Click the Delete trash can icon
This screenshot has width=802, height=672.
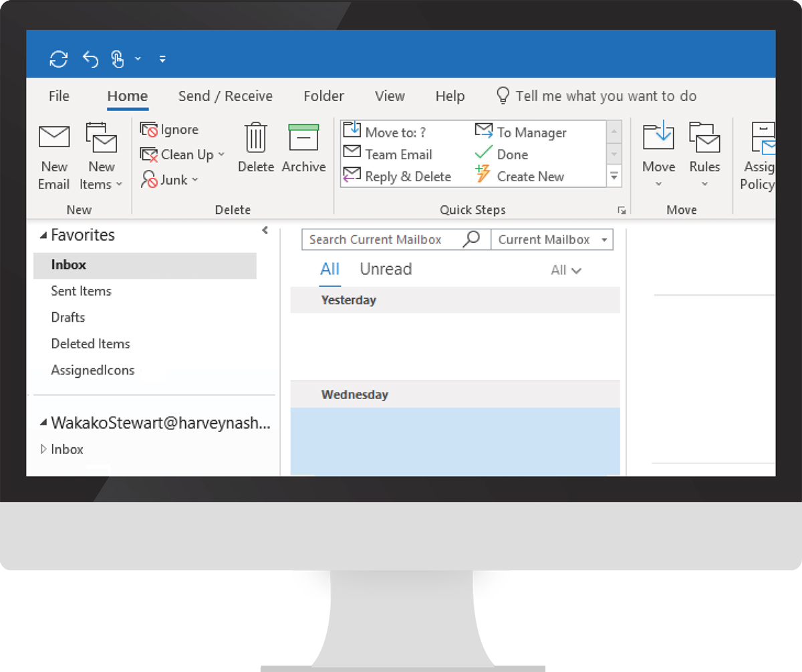256,137
